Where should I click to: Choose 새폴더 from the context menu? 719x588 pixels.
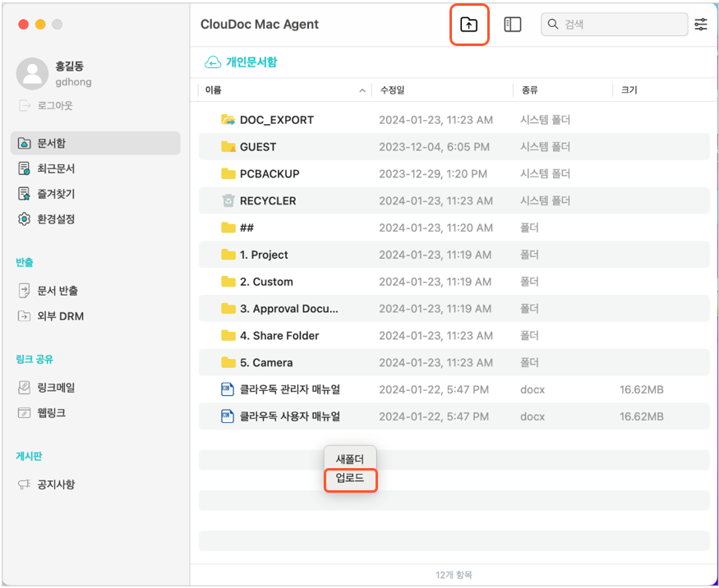click(x=350, y=459)
